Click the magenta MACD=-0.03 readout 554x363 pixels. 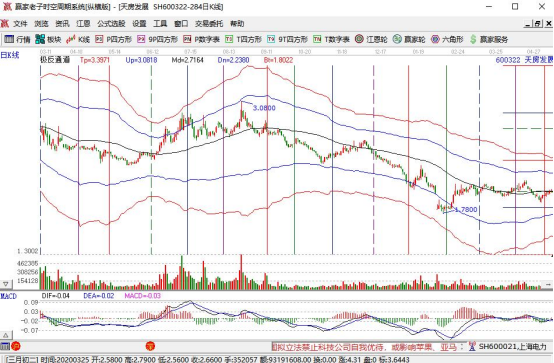point(143,296)
